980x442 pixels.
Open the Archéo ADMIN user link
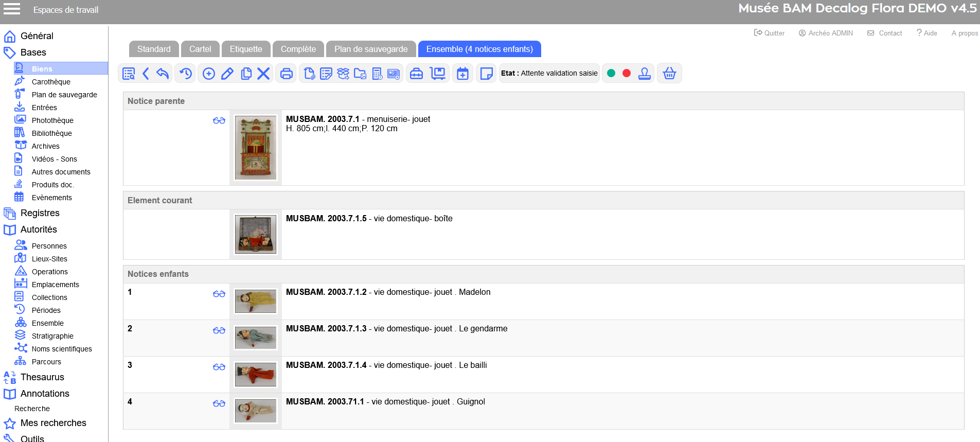point(826,33)
